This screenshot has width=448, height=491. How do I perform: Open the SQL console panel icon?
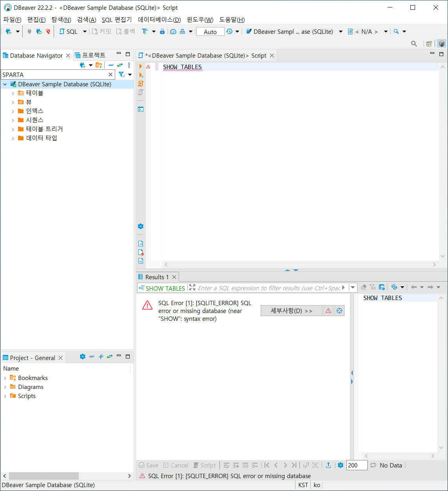point(141,109)
